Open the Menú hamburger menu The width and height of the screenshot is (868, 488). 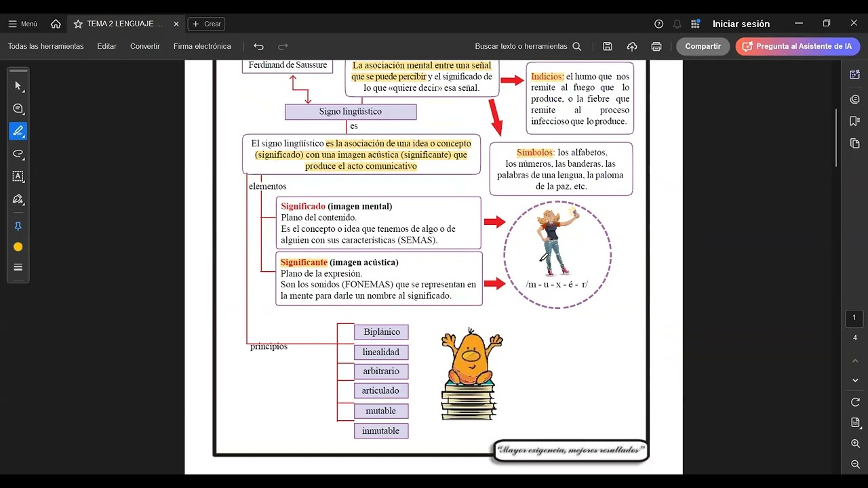(22, 24)
